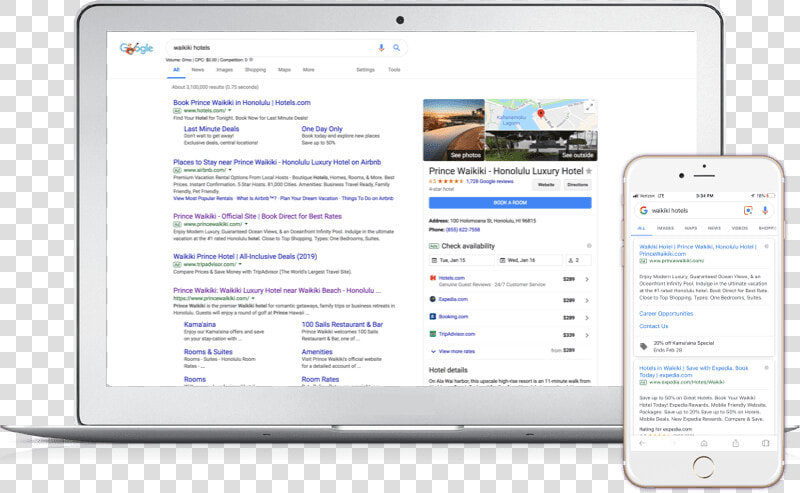The image size is (800, 493).
Task: Click the info icon beside Check availability
Action: click(589, 245)
